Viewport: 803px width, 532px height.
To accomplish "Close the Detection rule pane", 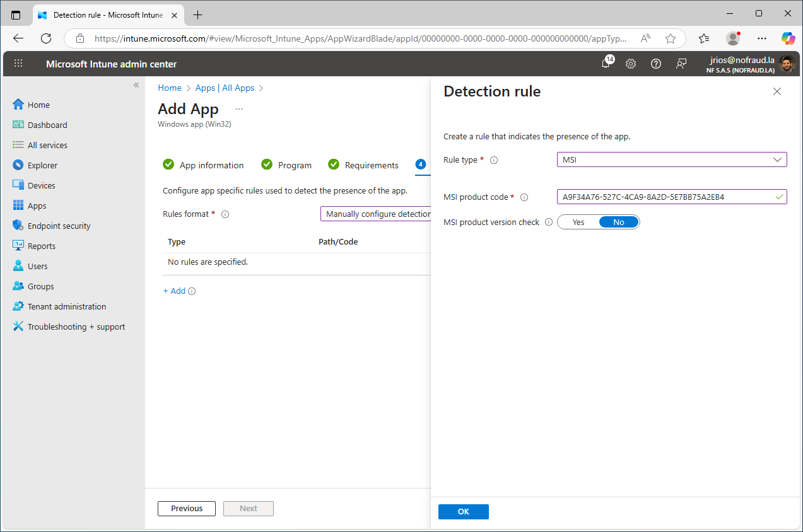I will (x=777, y=91).
